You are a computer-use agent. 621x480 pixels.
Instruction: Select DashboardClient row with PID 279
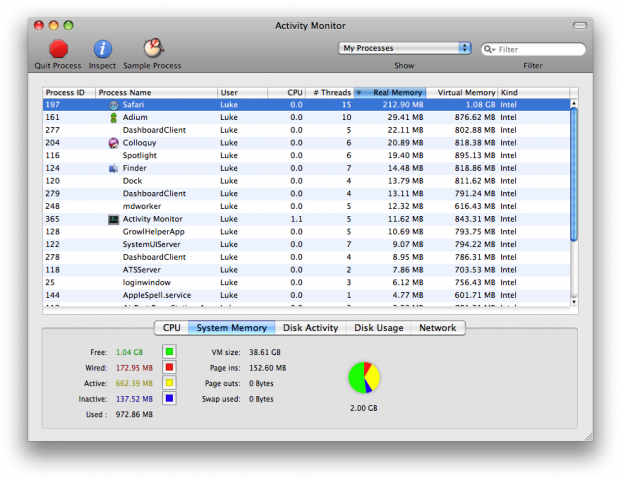pos(306,194)
